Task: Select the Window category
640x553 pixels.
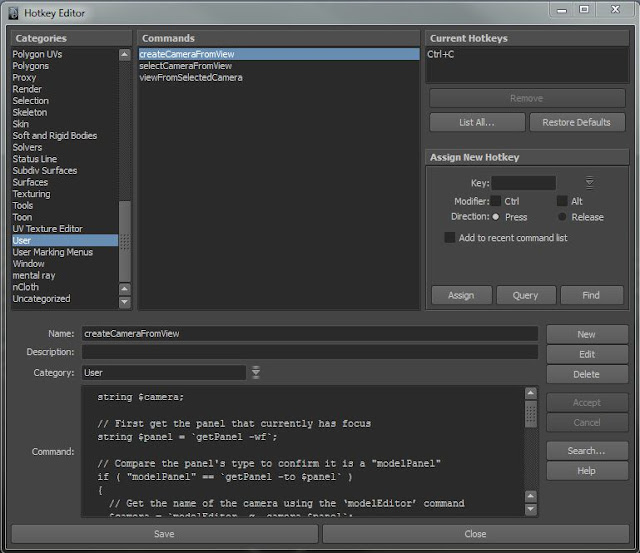Action: pos(64,264)
